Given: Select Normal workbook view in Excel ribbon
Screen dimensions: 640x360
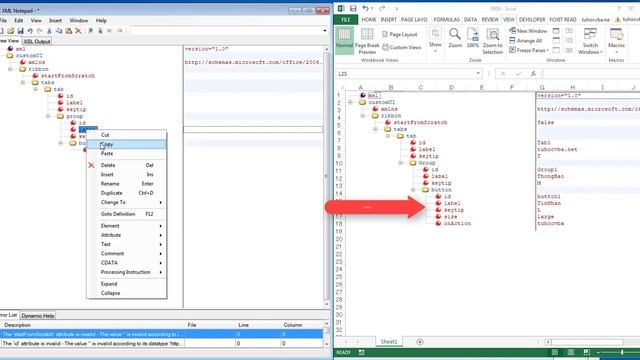Looking at the screenshot, I should pyautogui.click(x=344, y=40).
